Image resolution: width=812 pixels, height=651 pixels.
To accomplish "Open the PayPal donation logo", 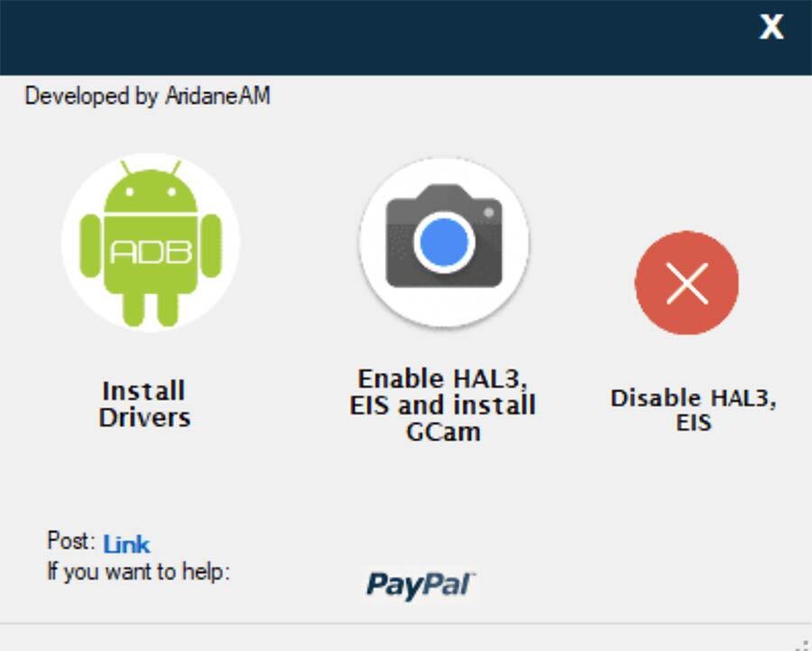I will 421,585.
